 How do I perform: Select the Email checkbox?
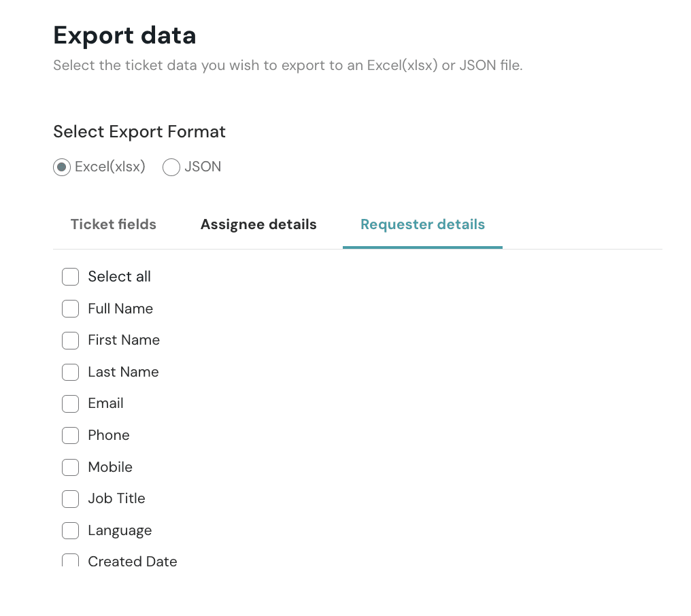pos(71,404)
